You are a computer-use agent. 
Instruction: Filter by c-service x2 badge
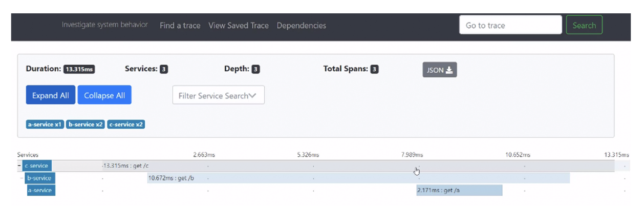(x=126, y=125)
